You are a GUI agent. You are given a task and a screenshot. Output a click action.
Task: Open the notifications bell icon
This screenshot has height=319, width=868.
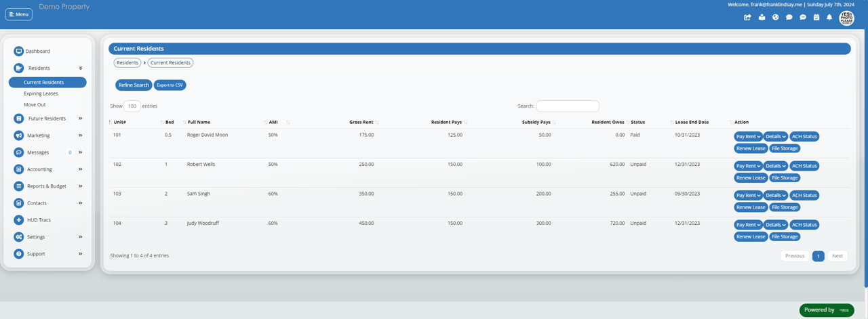tap(829, 18)
